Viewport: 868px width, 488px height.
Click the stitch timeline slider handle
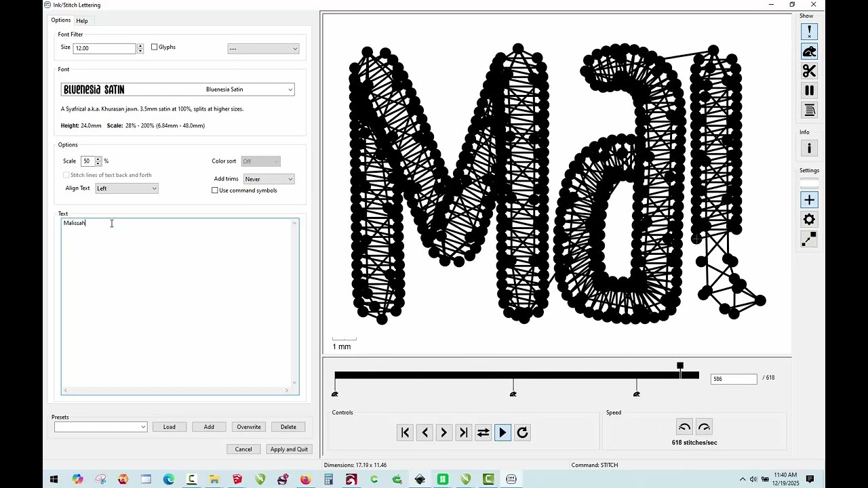[x=680, y=366]
